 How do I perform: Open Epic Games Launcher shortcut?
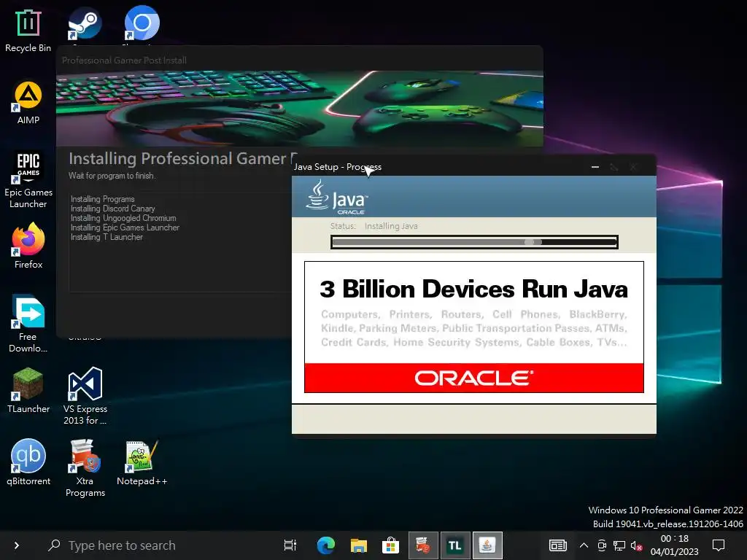click(x=28, y=180)
